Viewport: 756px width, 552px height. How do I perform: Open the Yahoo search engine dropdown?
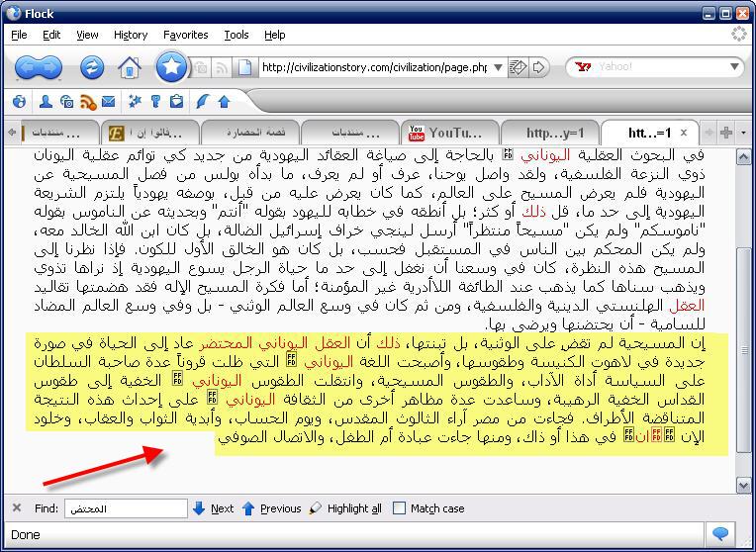(734, 67)
